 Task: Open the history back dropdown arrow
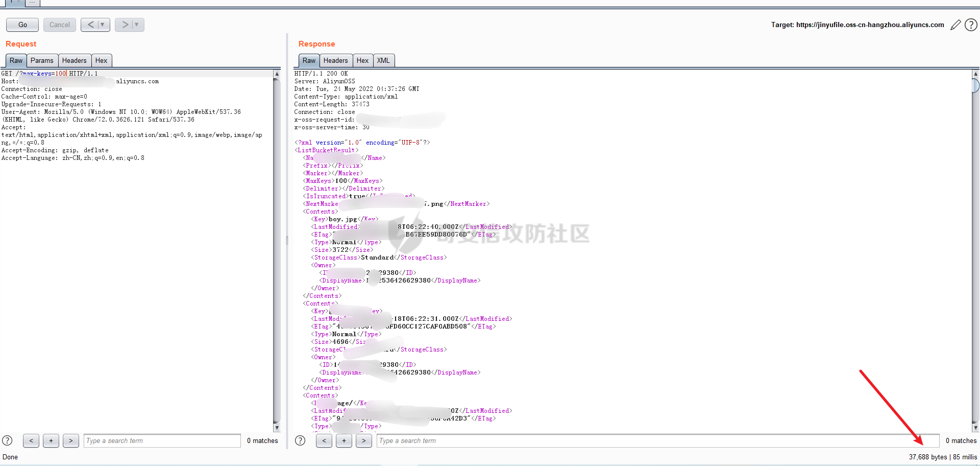pyautogui.click(x=103, y=25)
